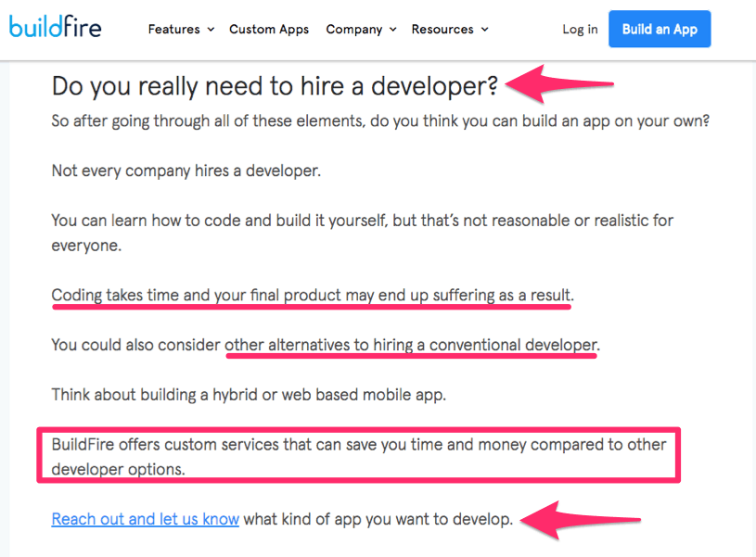This screenshot has height=557, width=756.
Task: Go to Custom Apps page
Action: pyautogui.click(x=269, y=30)
